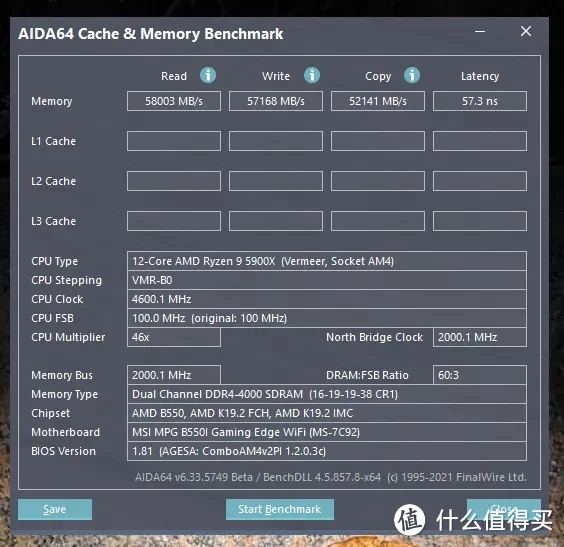This screenshot has width=564, height=547.
Task: Select the Memory latency value 57.3 ns
Action: [x=480, y=101]
